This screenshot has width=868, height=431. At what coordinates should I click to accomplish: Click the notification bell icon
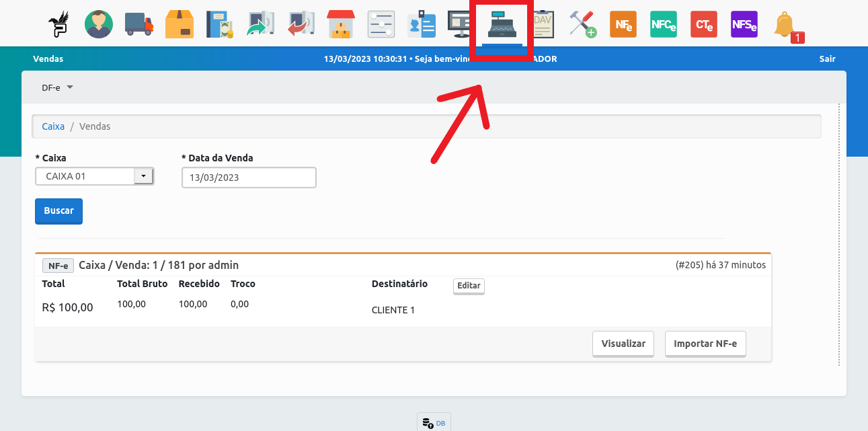click(x=784, y=26)
